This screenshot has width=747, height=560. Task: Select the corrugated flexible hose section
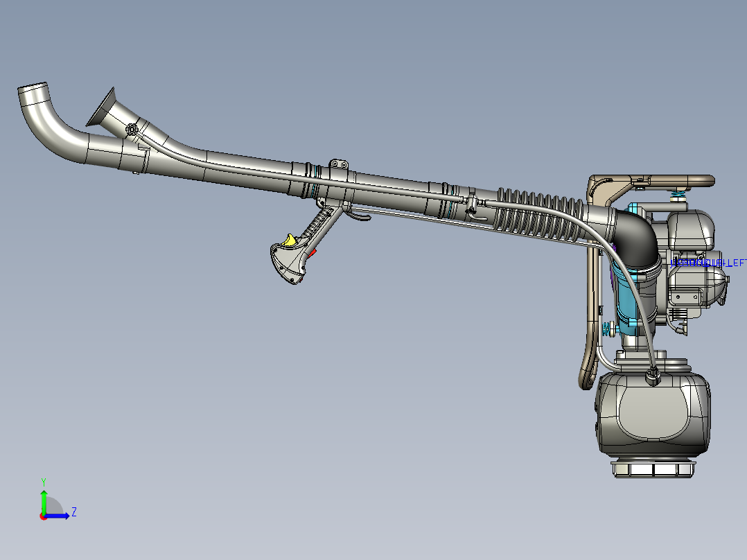[541, 216]
